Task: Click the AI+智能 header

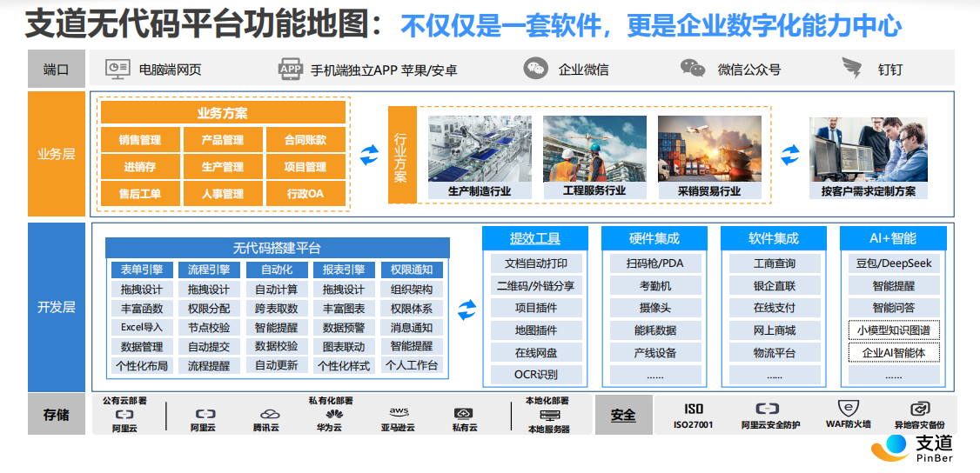Action: click(893, 237)
